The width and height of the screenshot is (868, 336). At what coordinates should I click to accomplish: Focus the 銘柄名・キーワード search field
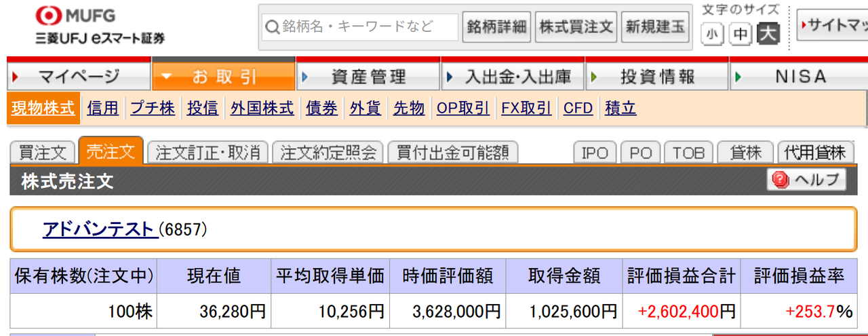click(360, 27)
